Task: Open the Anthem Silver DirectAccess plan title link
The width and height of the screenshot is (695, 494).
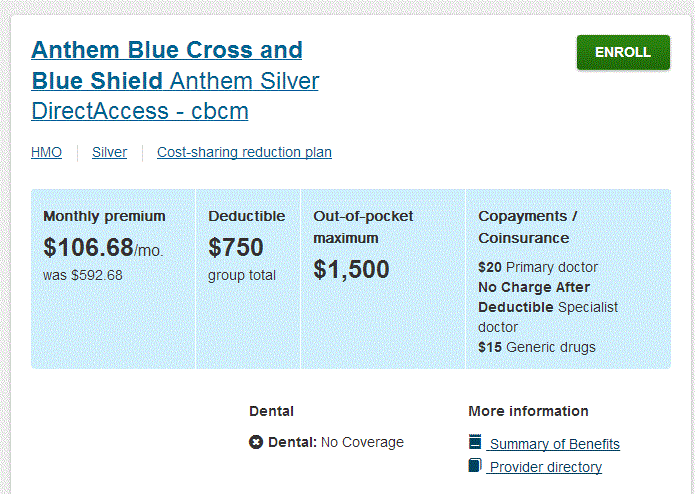Action: coord(175,81)
